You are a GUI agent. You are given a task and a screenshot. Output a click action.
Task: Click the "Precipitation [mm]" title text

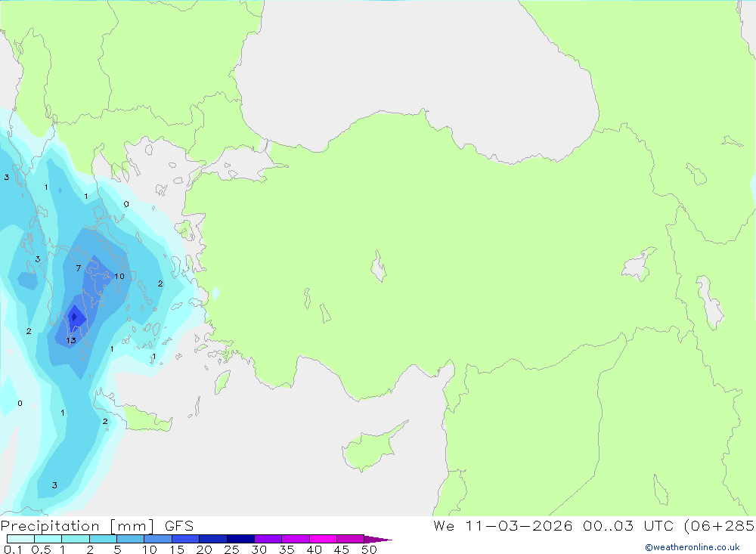(x=77, y=526)
